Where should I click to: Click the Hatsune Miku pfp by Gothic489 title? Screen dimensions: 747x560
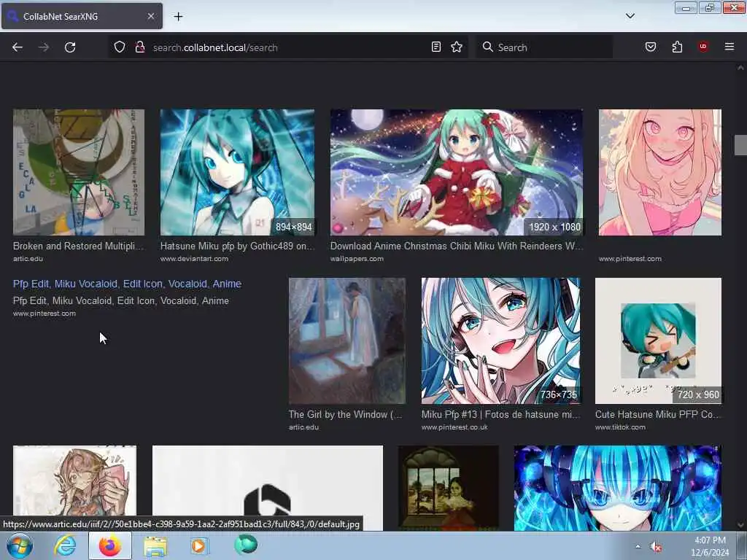pyautogui.click(x=237, y=246)
